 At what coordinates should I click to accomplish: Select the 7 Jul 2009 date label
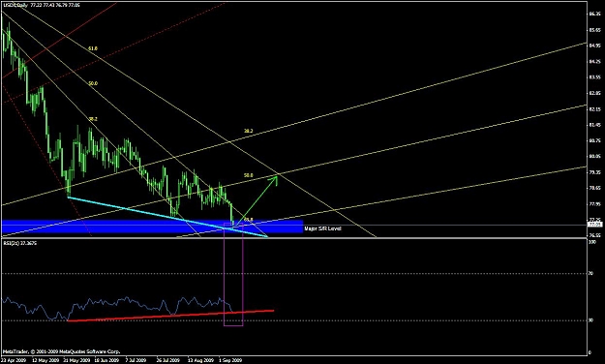pyautogui.click(x=136, y=360)
